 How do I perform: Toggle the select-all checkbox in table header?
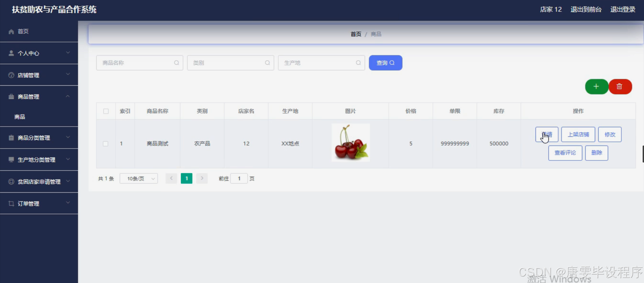point(106,111)
